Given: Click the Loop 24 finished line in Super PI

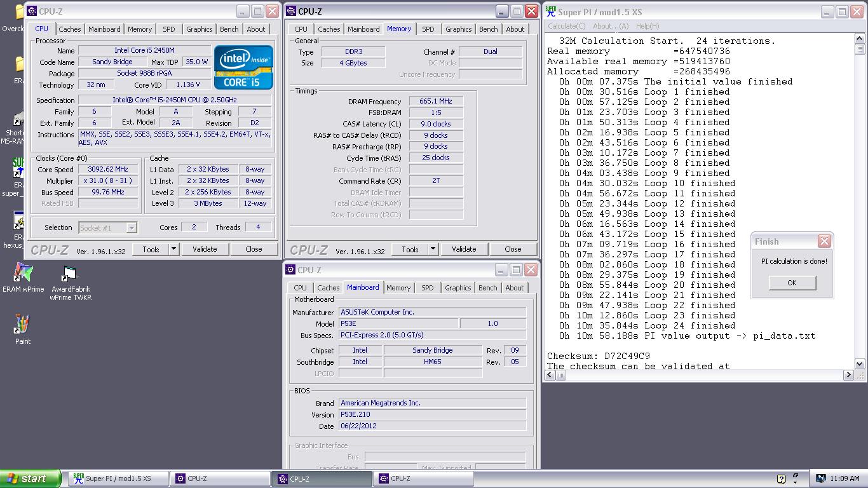Looking at the screenshot, I should (x=648, y=325).
